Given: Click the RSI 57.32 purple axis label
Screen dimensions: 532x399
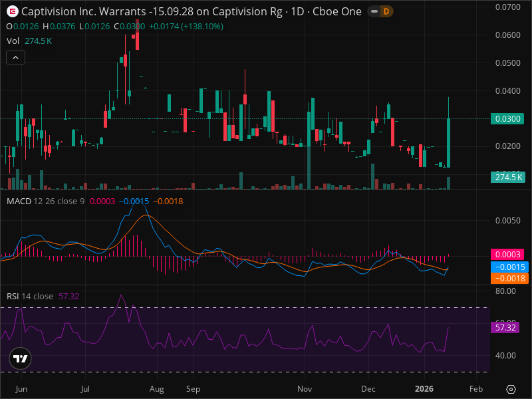Looking at the screenshot, I should click(x=505, y=328).
